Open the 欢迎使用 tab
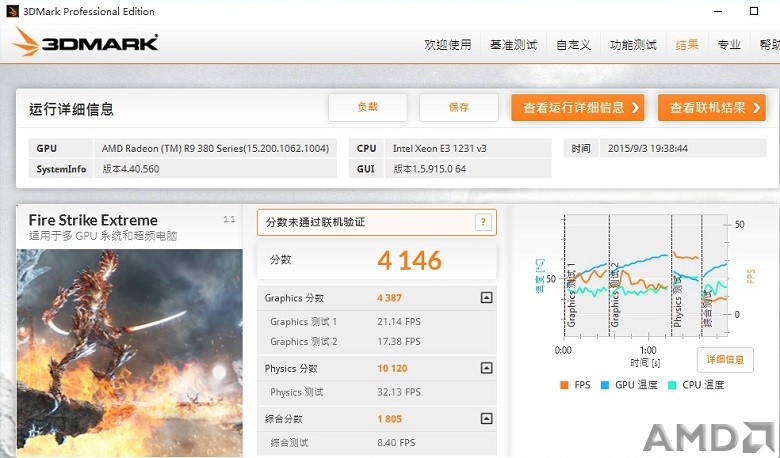The image size is (780, 458). point(448,45)
